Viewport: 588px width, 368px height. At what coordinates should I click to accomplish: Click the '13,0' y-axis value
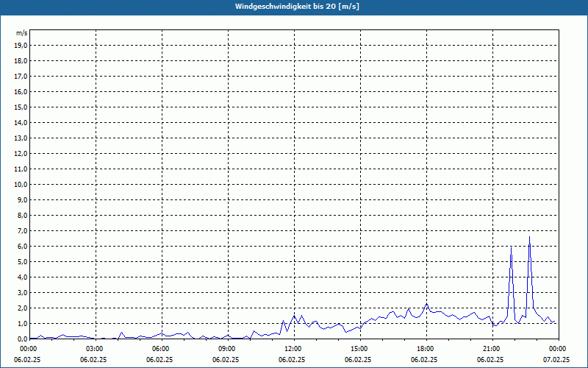tap(21, 138)
